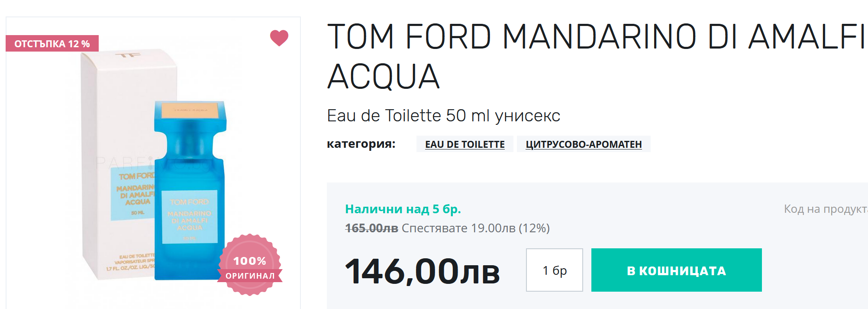Click the peach-colored bottle cap
The image size is (868, 309).
[x=190, y=110]
